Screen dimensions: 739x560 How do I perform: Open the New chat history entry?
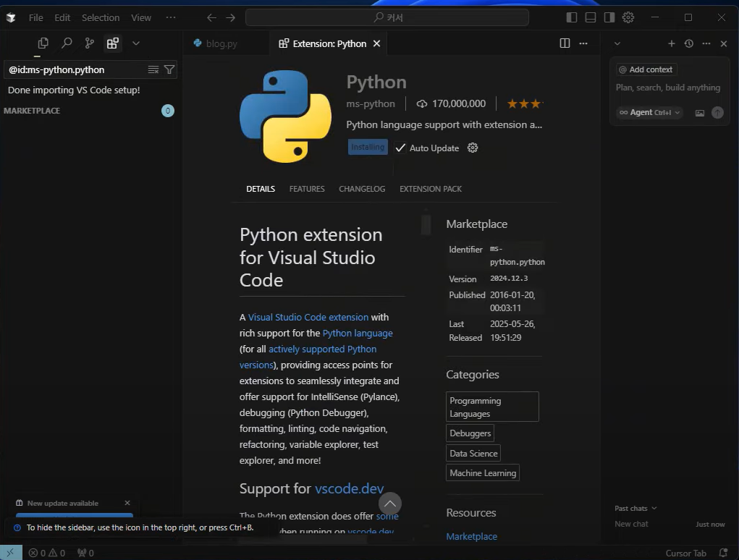click(670, 525)
